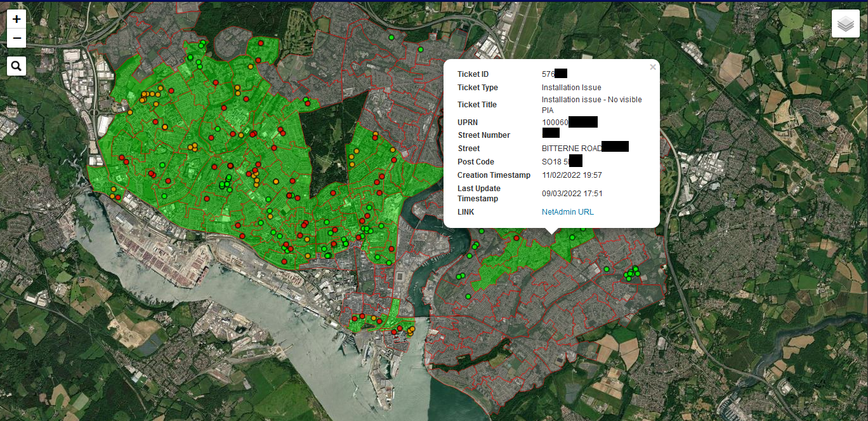Select the Creation Timestamp label
The width and height of the screenshot is (868, 421).
tap(494, 175)
